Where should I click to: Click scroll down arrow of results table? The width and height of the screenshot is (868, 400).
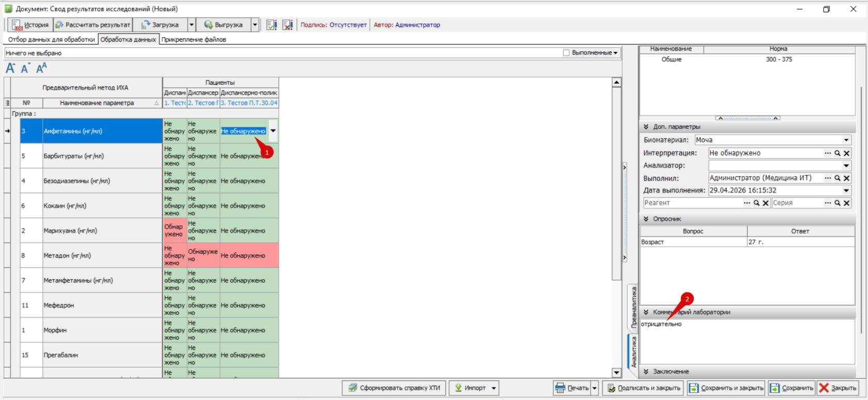616,372
